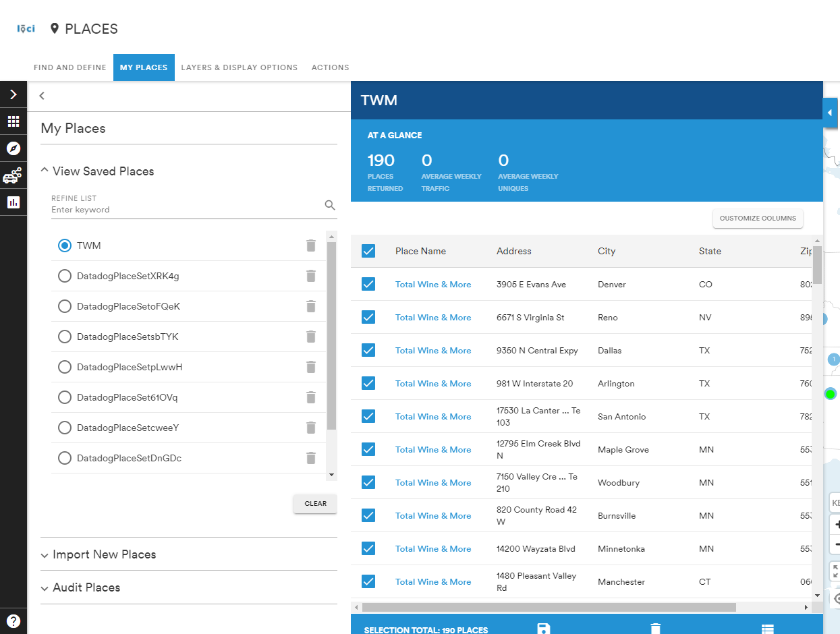840x634 pixels.
Task: Click the City column header
Action: point(607,251)
